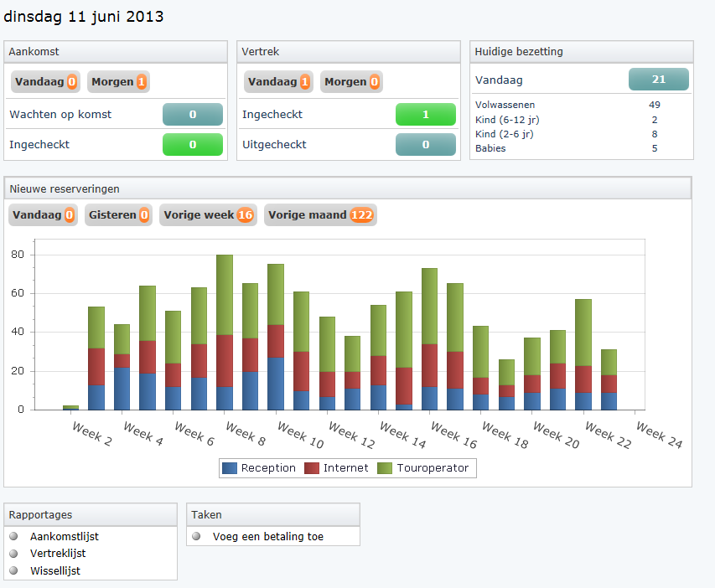Open the Aankomstlijst report

pyautogui.click(x=64, y=536)
